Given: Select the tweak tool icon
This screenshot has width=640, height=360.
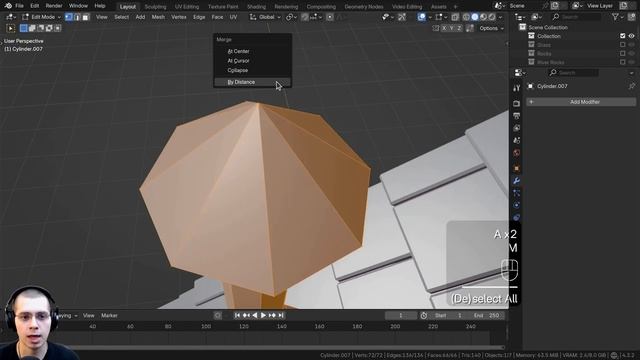Looking at the screenshot, I should (11, 28).
